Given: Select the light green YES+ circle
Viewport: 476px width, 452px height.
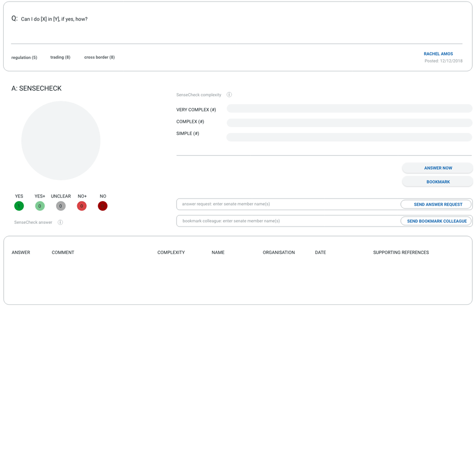Looking at the screenshot, I should click(40, 206).
